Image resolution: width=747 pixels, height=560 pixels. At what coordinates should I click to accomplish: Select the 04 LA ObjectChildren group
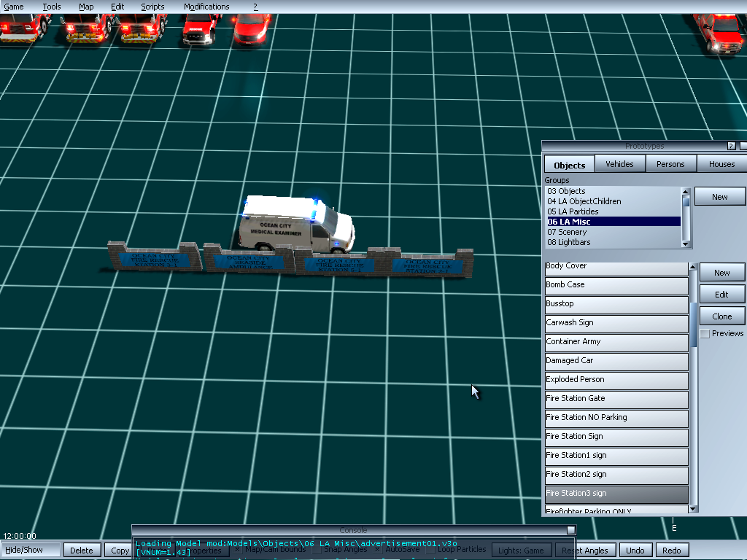(614, 201)
